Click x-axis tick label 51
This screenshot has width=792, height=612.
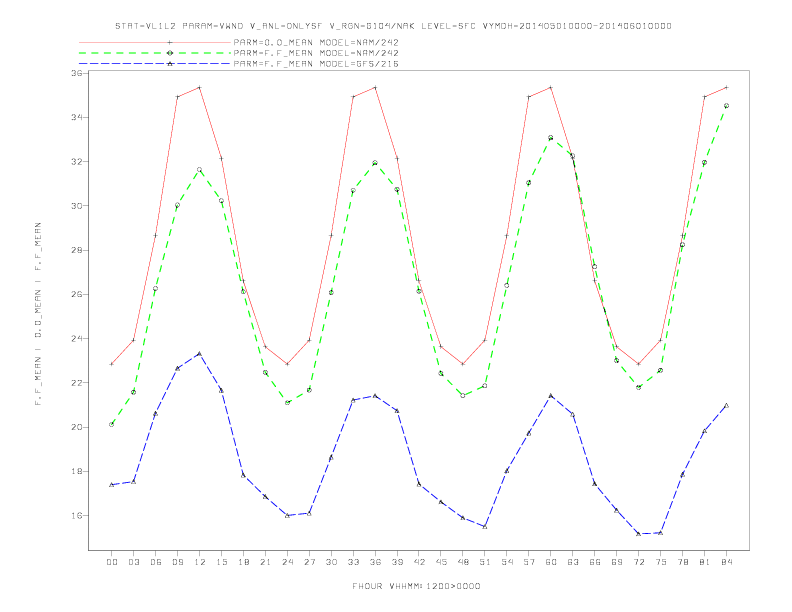pos(485,562)
